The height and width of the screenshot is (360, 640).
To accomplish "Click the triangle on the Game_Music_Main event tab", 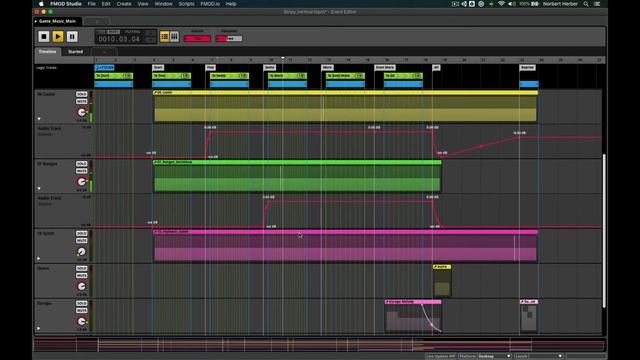I will coord(36,21).
